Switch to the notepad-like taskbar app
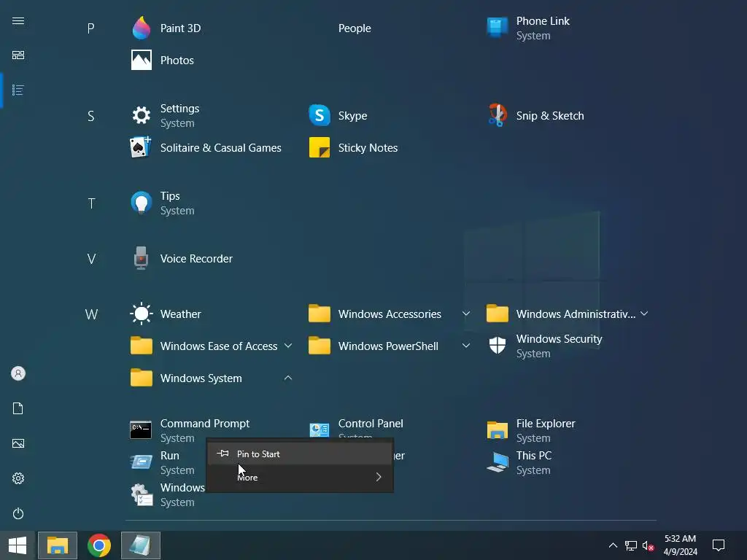747x560 pixels. (x=141, y=545)
